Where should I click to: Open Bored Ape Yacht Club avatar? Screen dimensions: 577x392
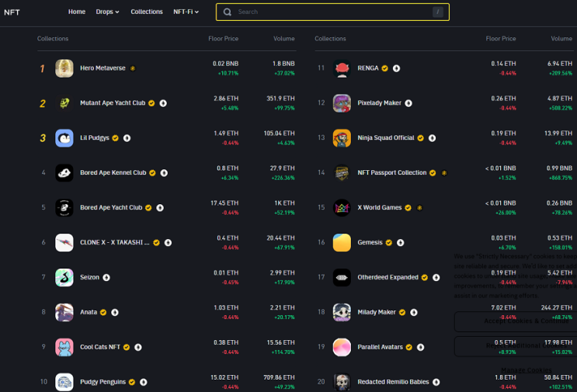coord(64,208)
